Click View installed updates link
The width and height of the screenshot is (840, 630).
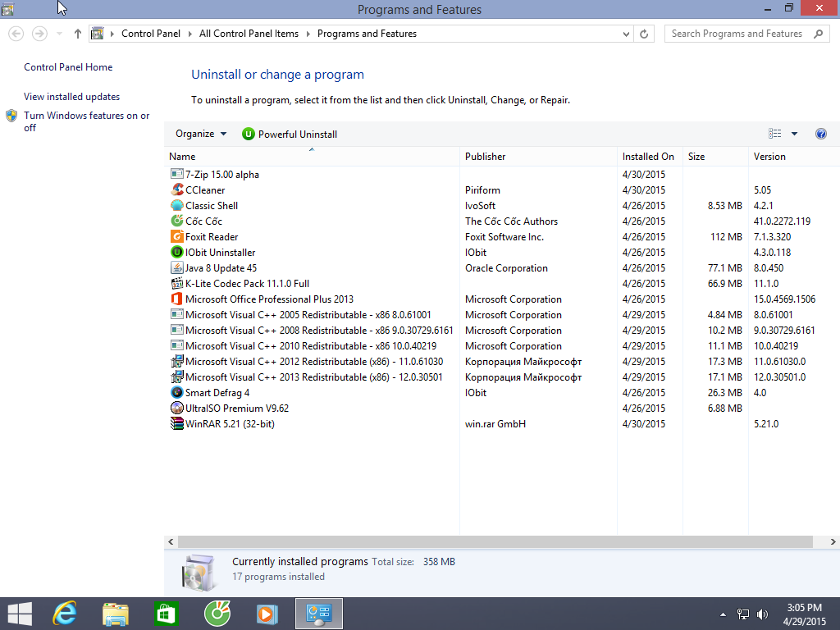(x=71, y=97)
